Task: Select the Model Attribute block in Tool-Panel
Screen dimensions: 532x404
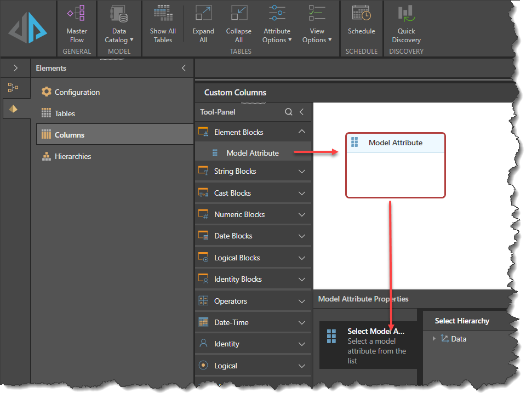Action: coord(252,153)
